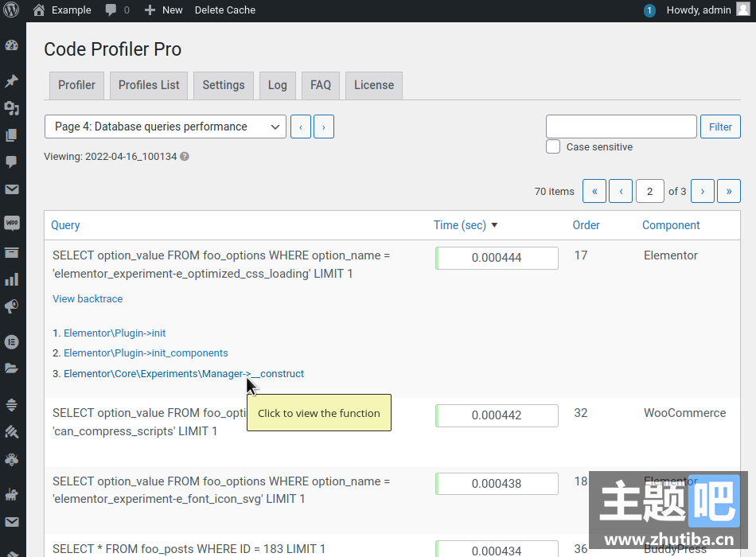
Task: Click the help question mark beside Viewing
Action: tap(185, 157)
